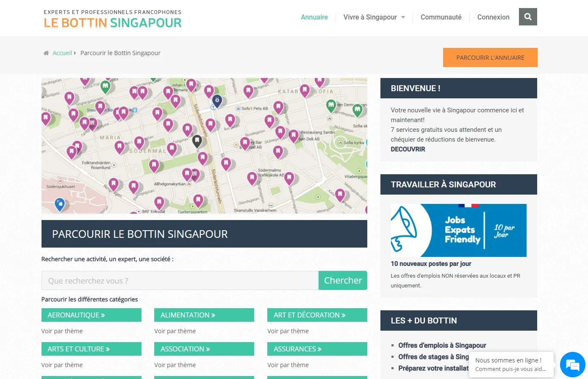Click Voir par thème under ARTS ET CULTURE
Image resolution: width=588 pixels, height=379 pixels.
[62, 365]
